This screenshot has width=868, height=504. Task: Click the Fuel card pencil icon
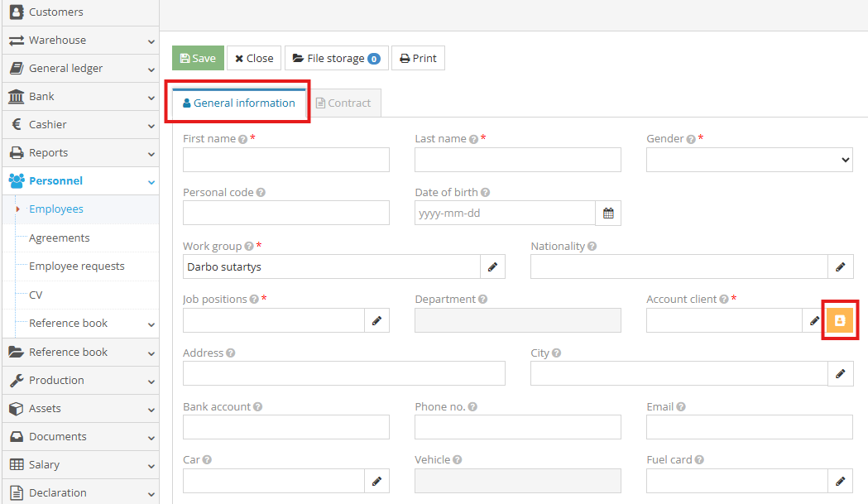point(840,481)
